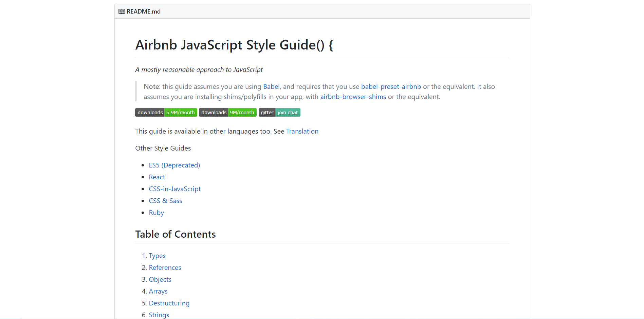The width and height of the screenshot is (644, 319).
Task: Jump to the Destructuring section
Action: (x=169, y=303)
